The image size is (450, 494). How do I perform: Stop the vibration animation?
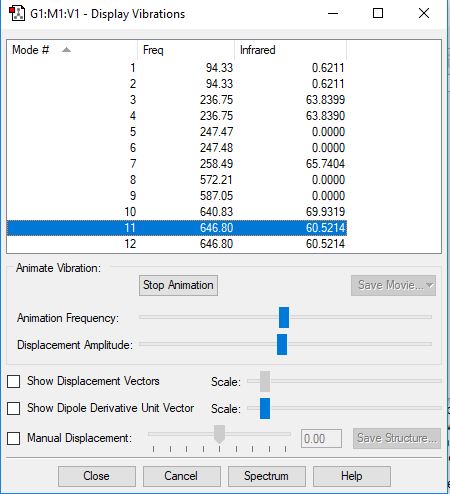pyautogui.click(x=178, y=285)
